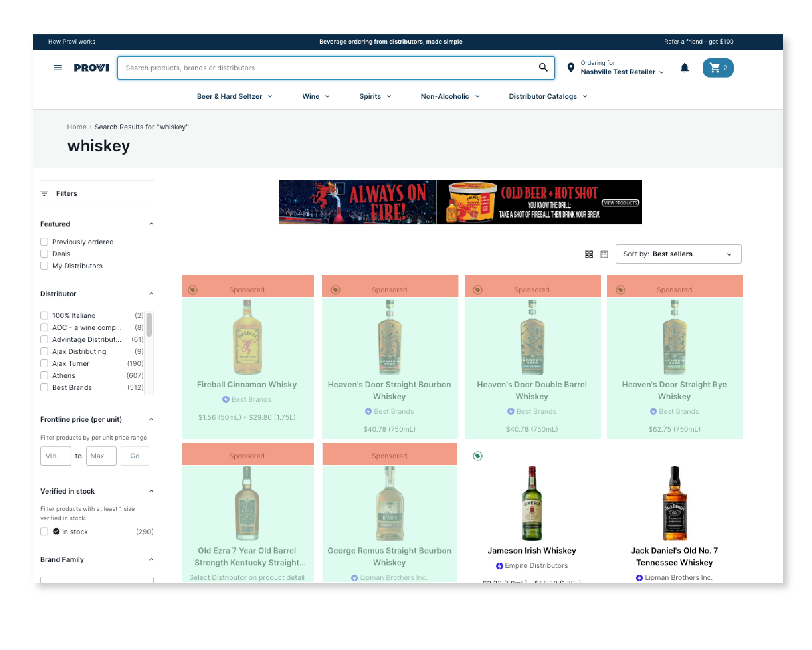Image resolution: width=812 pixels, height=650 pixels.
Task: Collapse the Distributor filter section
Action: 151,293
